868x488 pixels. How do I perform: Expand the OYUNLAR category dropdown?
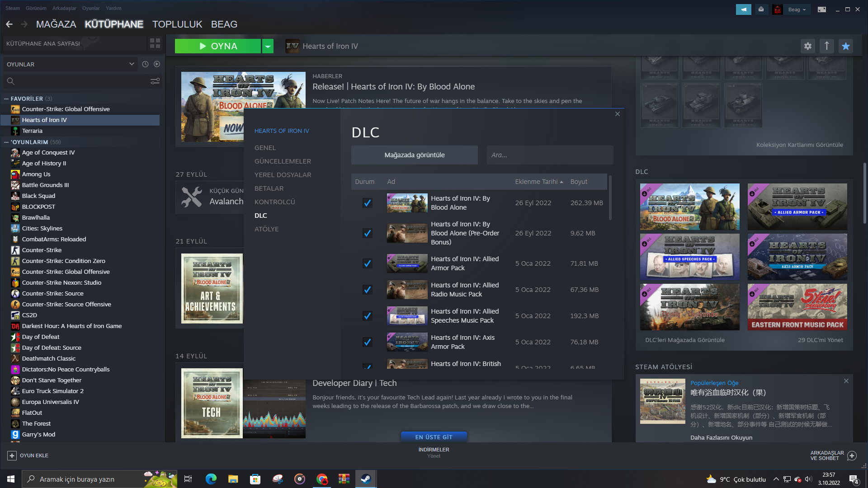(x=132, y=64)
